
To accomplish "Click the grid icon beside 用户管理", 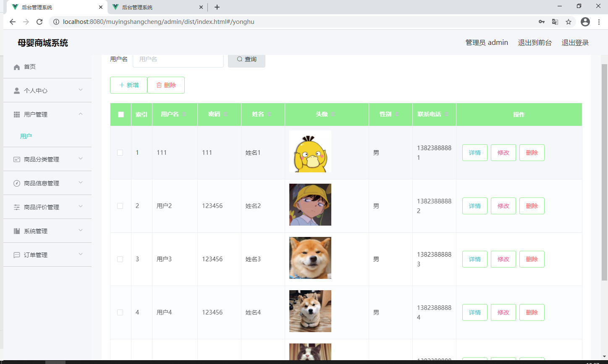I will (17, 114).
